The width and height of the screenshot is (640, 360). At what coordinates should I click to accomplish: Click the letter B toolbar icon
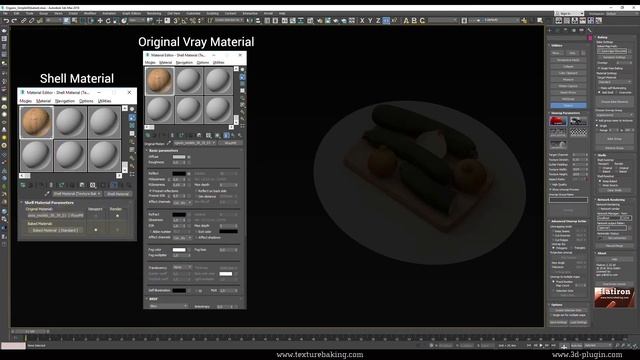[x=414, y=20]
